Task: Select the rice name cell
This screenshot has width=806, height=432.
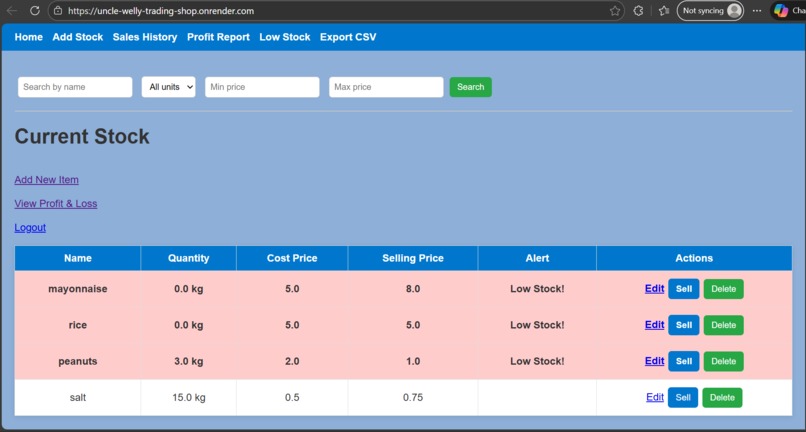Action: (78, 325)
